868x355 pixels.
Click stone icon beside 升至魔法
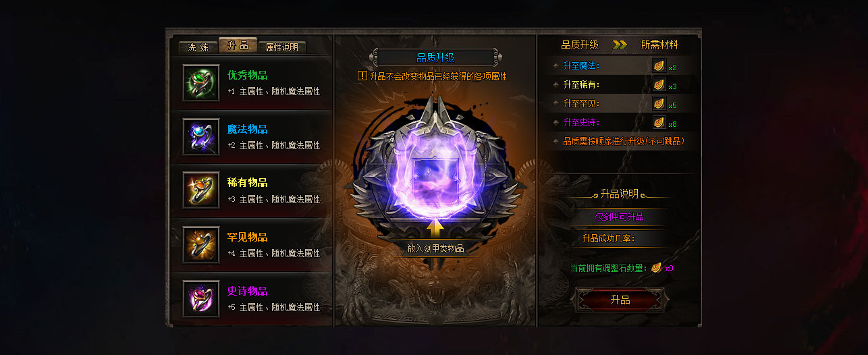pos(659,66)
